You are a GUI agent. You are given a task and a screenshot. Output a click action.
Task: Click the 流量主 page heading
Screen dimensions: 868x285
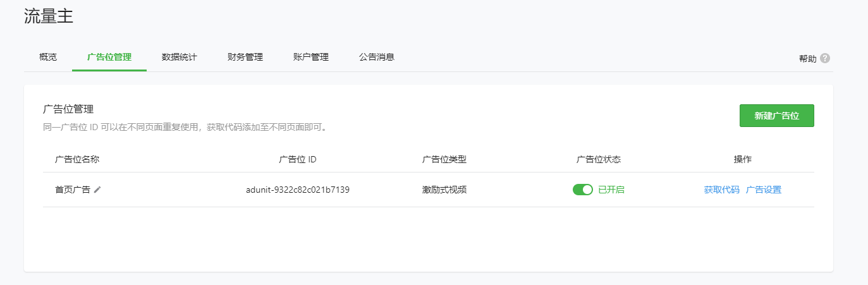coord(49,17)
